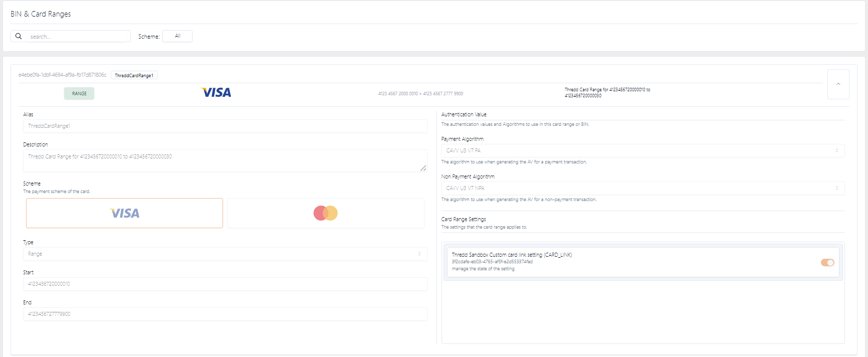This screenshot has height=357, width=868.
Task: Click the Description text area
Action: [x=225, y=160]
